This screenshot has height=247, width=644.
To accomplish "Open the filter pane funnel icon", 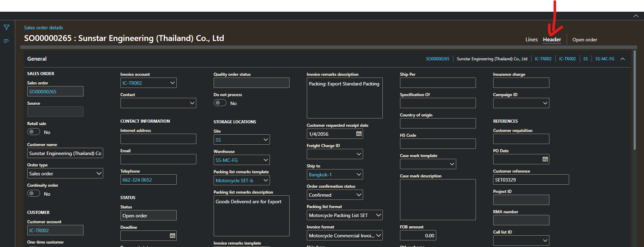I will 7,27.
